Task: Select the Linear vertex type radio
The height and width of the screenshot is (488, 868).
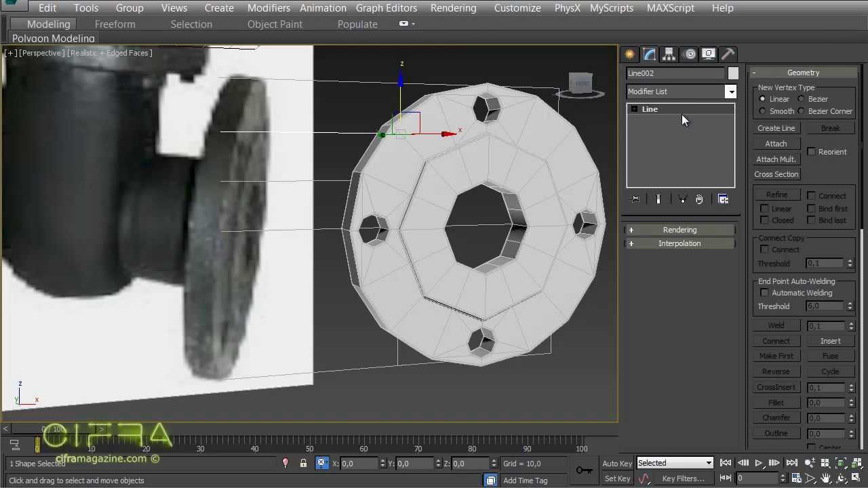Action: [x=763, y=99]
